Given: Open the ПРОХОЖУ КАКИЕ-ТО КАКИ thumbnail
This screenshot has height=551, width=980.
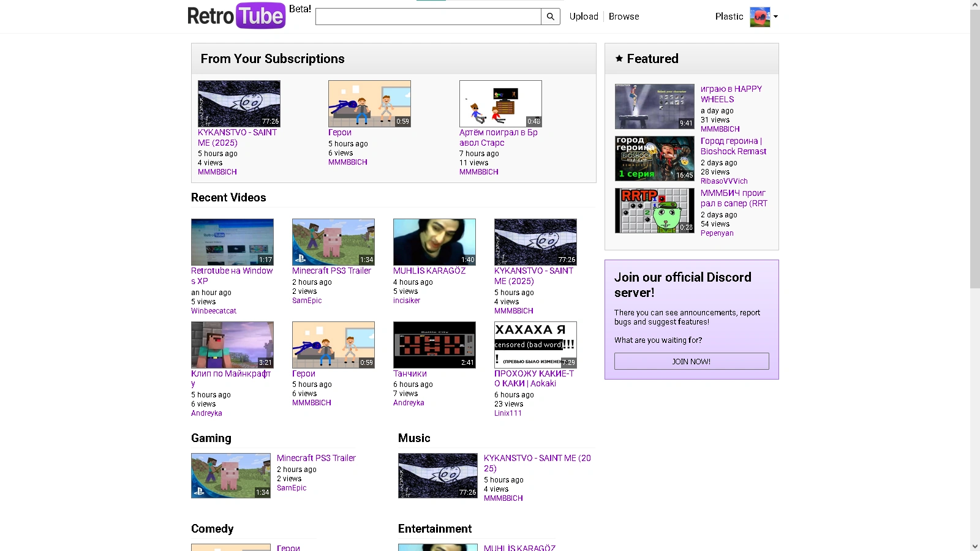Looking at the screenshot, I should [x=535, y=345].
